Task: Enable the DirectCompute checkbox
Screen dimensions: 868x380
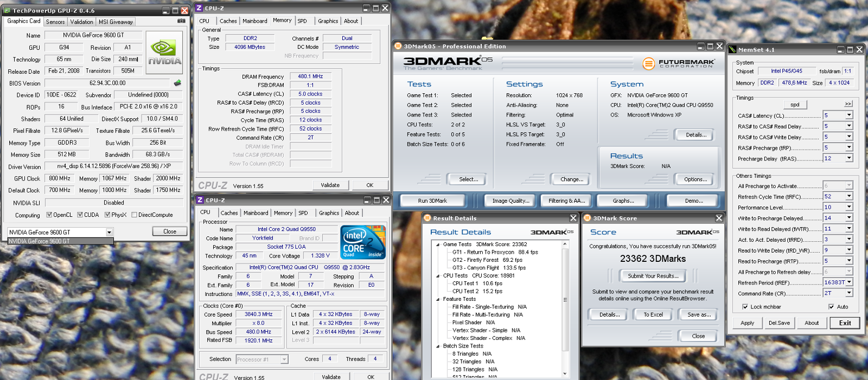Action: point(134,215)
